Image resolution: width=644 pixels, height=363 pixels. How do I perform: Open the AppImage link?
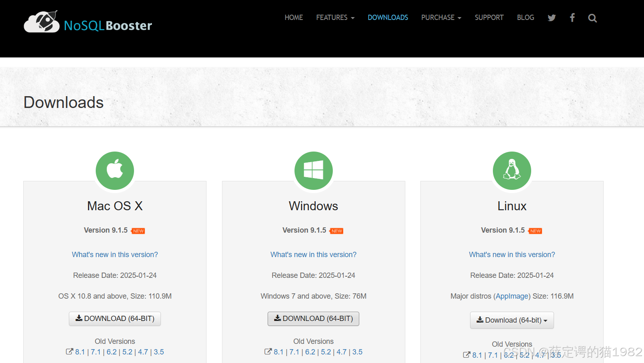coord(512,296)
